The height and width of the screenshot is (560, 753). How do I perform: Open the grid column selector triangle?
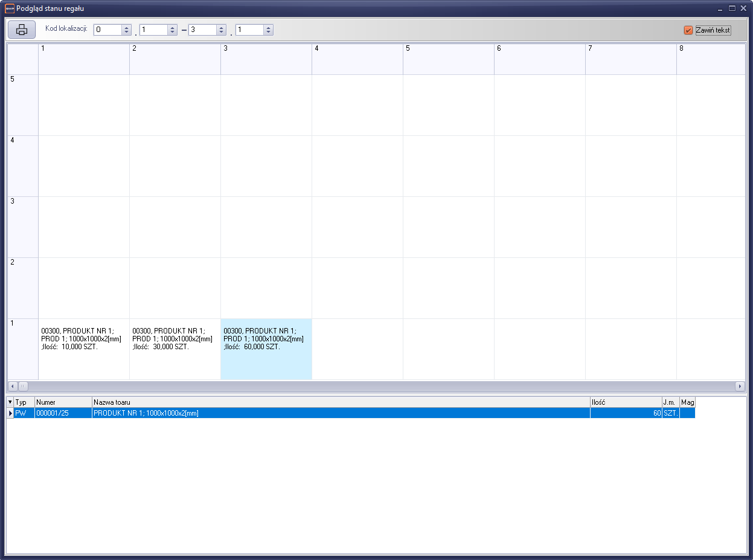10,402
